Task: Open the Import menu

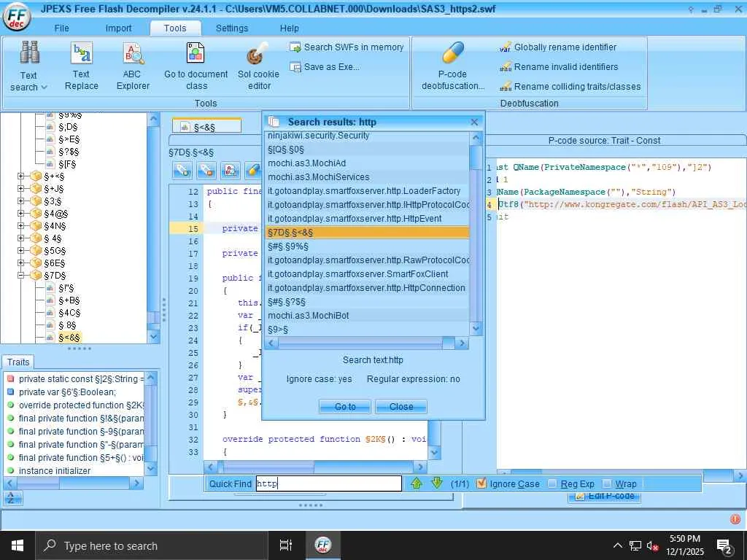Action: 118,28
